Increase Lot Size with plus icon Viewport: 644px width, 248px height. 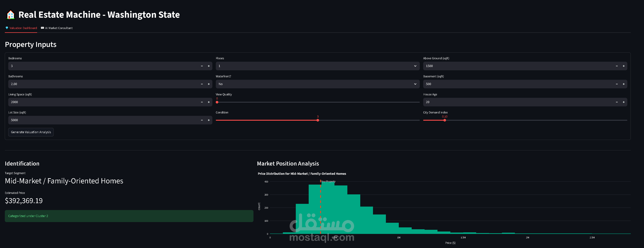(x=208, y=120)
